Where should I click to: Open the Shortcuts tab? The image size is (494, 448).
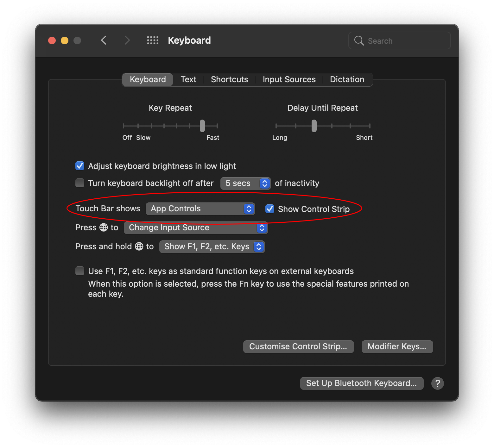click(x=230, y=79)
